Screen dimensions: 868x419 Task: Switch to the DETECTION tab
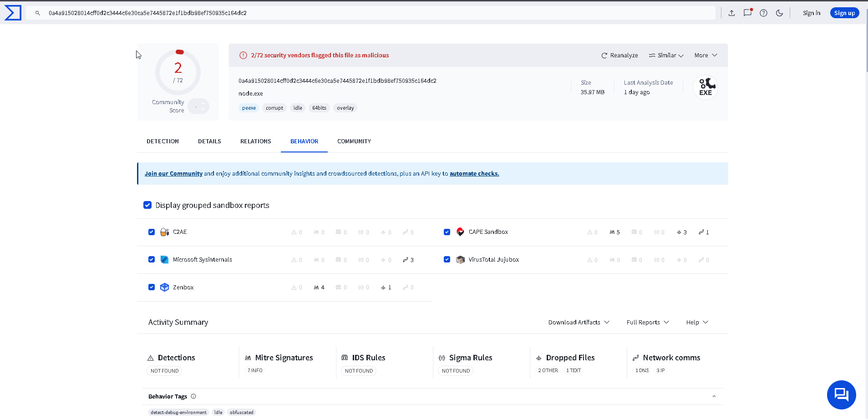point(162,141)
